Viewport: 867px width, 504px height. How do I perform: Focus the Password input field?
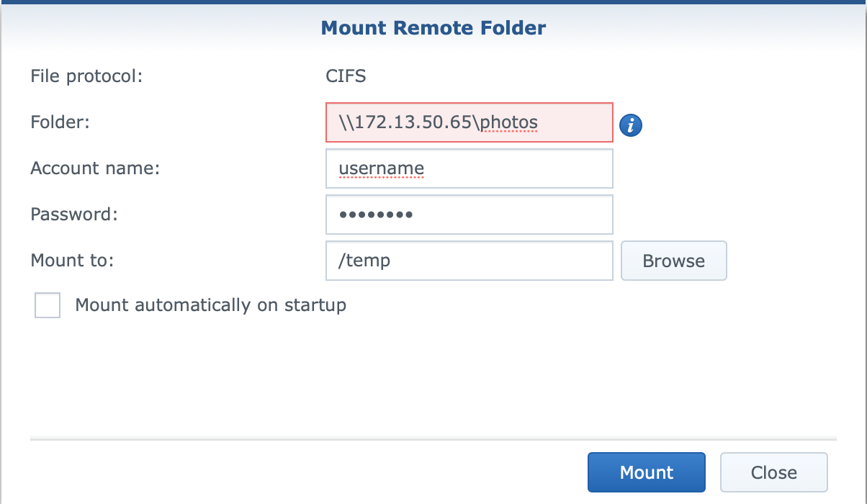click(470, 215)
